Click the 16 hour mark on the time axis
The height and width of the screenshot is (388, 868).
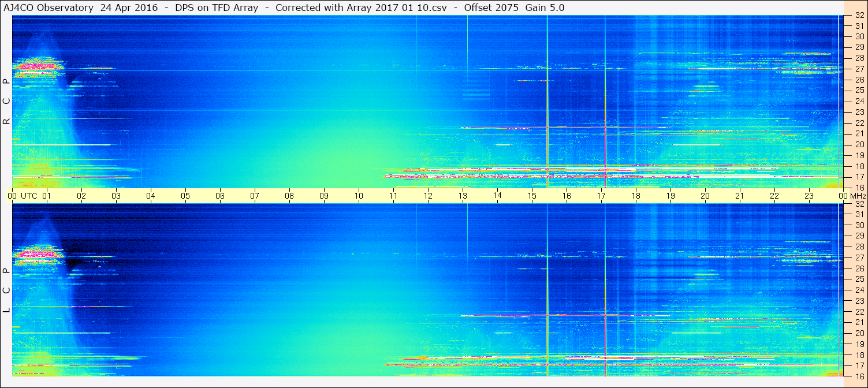click(567, 196)
